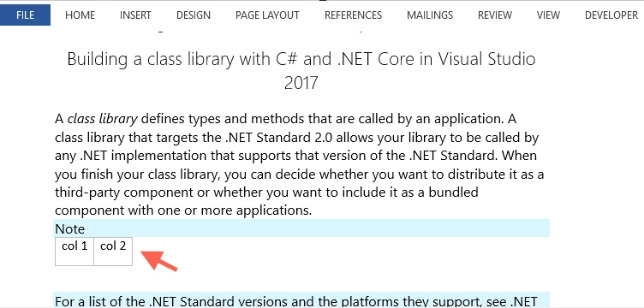Click the '2017' line of the title
This screenshot has height=308, width=644.
click(301, 83)
